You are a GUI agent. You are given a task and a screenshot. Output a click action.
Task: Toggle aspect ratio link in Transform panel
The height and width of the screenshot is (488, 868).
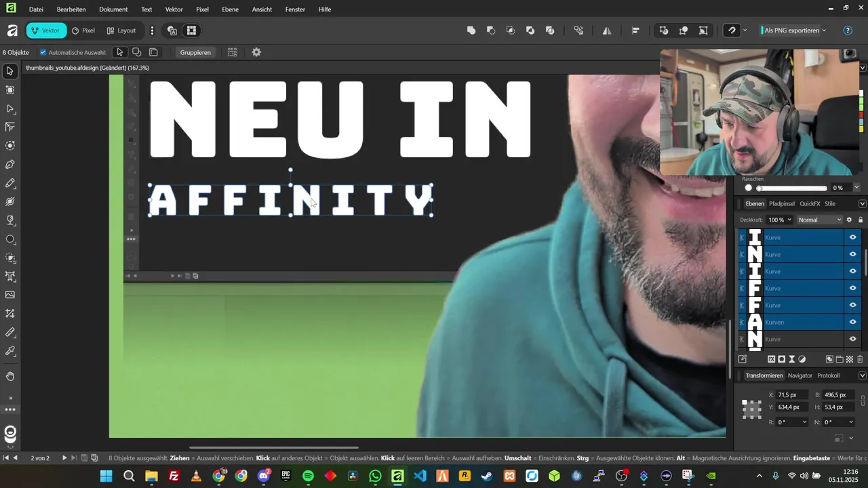863,401
